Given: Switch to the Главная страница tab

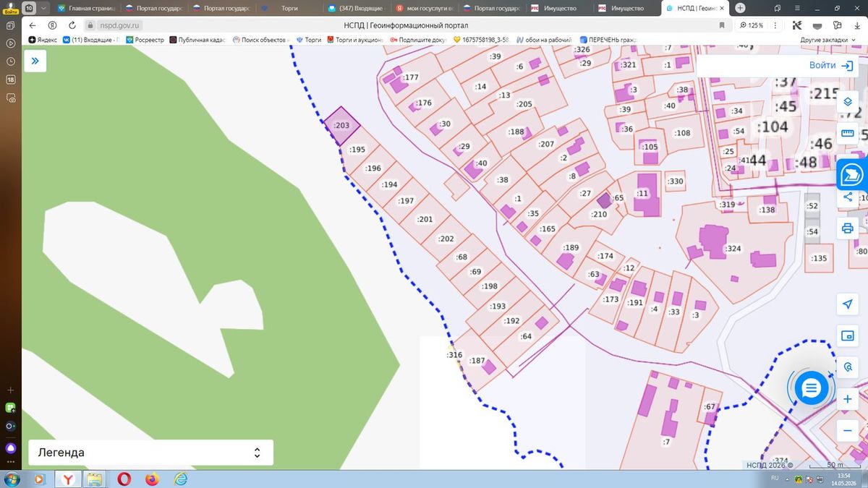Looking at the screenshot, I should point(87,8).
